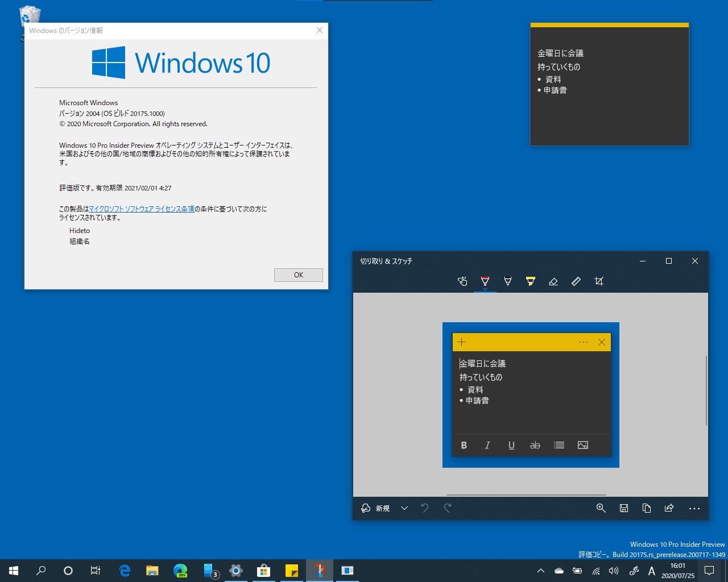
Task: Toggle bold formatting in the sticky note
Action: (464, 445)
